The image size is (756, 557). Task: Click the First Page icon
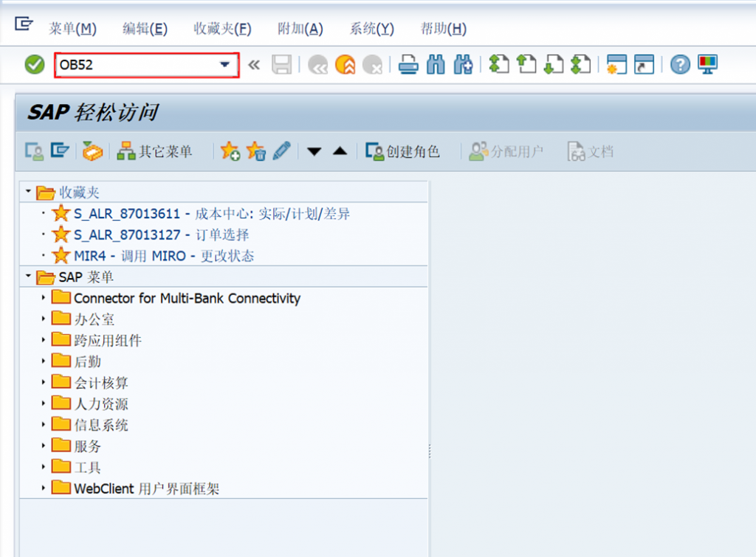499,65
